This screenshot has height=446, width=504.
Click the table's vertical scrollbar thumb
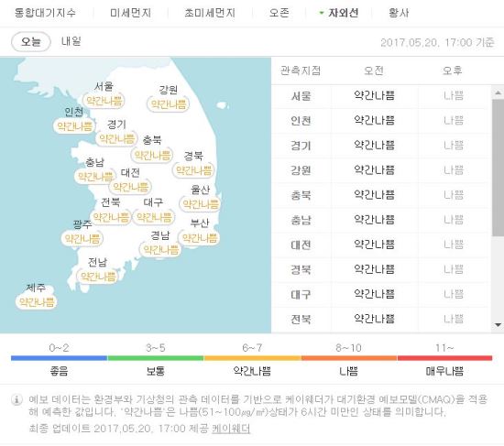[x=498, y=168]
